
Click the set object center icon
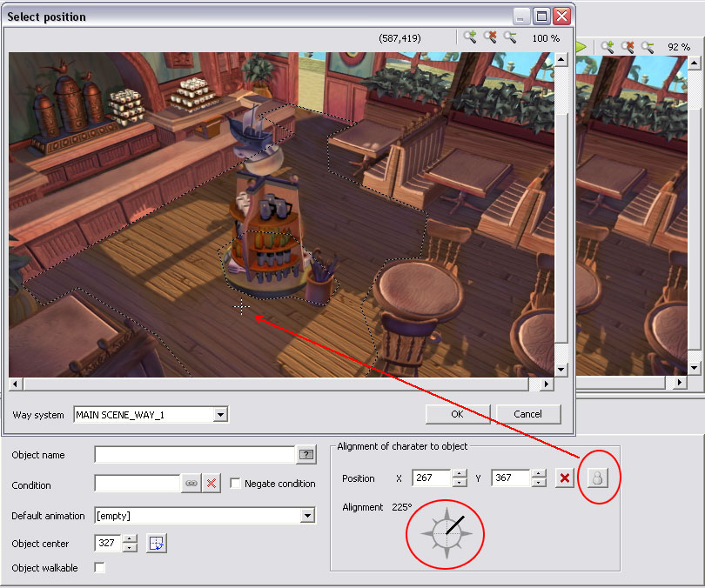click(x=156, y=543)
